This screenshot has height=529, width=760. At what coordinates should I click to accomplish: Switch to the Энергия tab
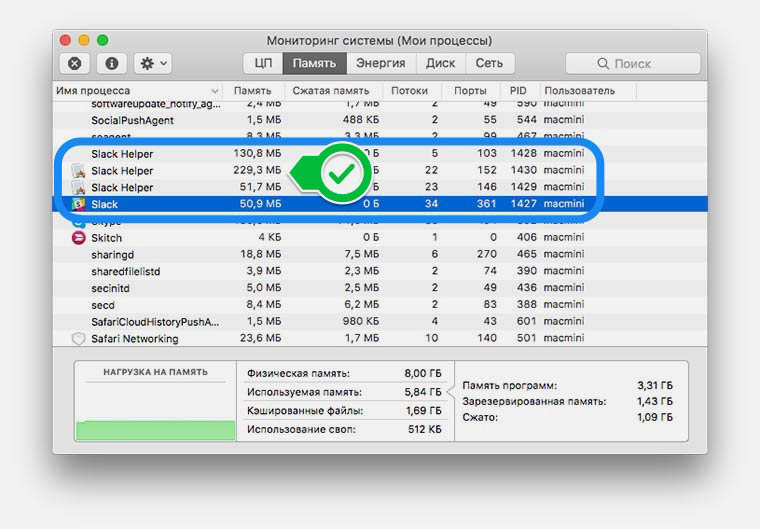381,63
